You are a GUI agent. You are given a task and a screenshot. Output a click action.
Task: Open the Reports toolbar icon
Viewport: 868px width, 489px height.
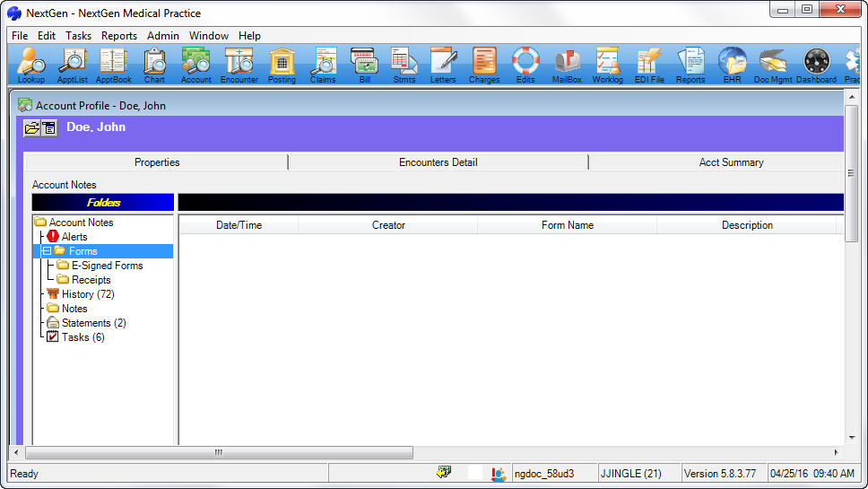click(690, 65)
